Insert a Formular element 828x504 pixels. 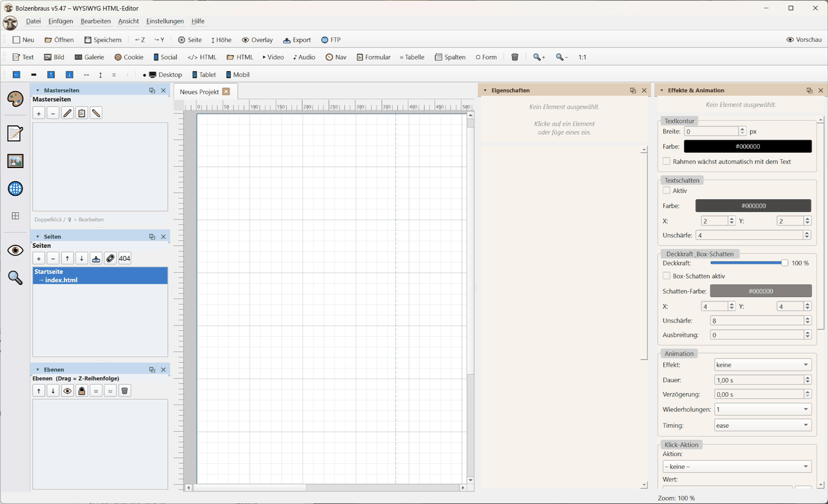(373, 57)
